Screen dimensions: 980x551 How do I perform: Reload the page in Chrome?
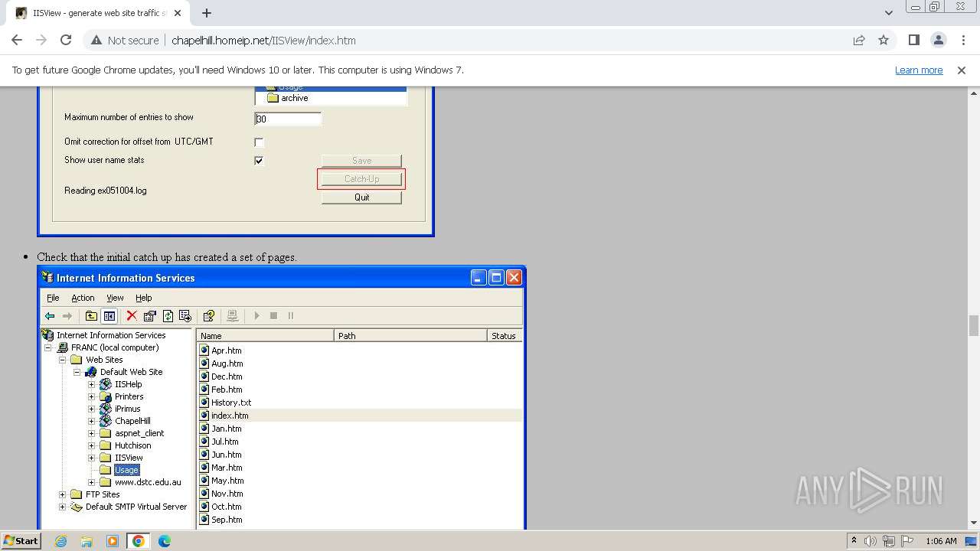coord(66,40)
